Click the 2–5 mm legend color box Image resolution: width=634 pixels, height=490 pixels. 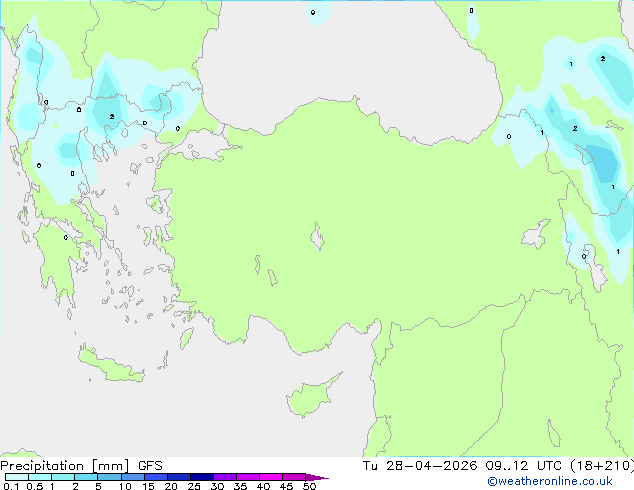point(86,477)
